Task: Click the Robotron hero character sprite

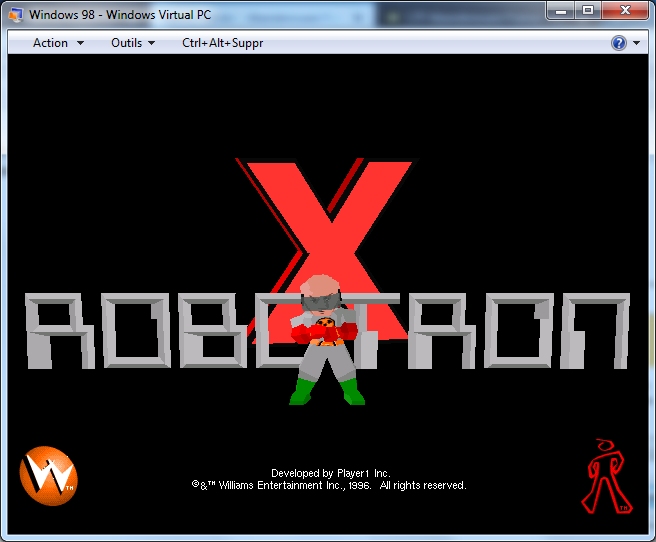Action: pyautogui.click(x=326, y=340)
